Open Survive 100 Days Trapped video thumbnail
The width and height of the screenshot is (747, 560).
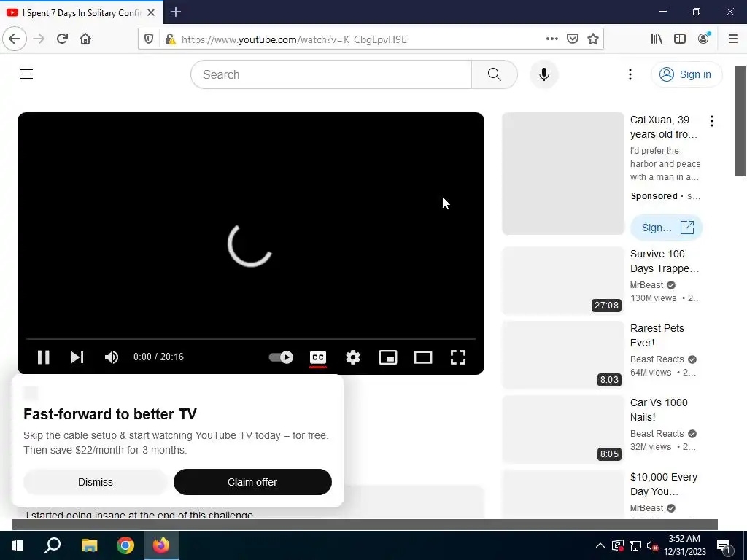[x=562, y=281]
